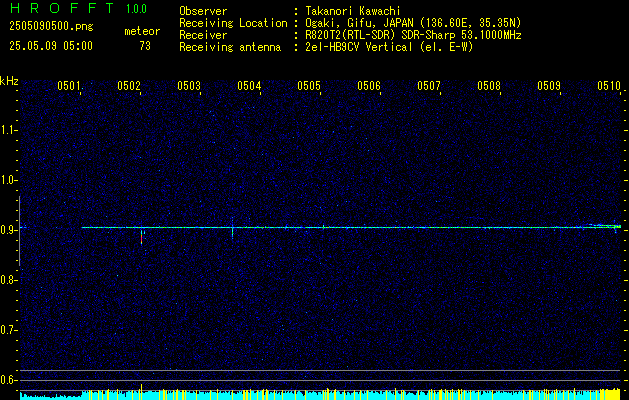Click the 0505 time marker

[309, 85]
